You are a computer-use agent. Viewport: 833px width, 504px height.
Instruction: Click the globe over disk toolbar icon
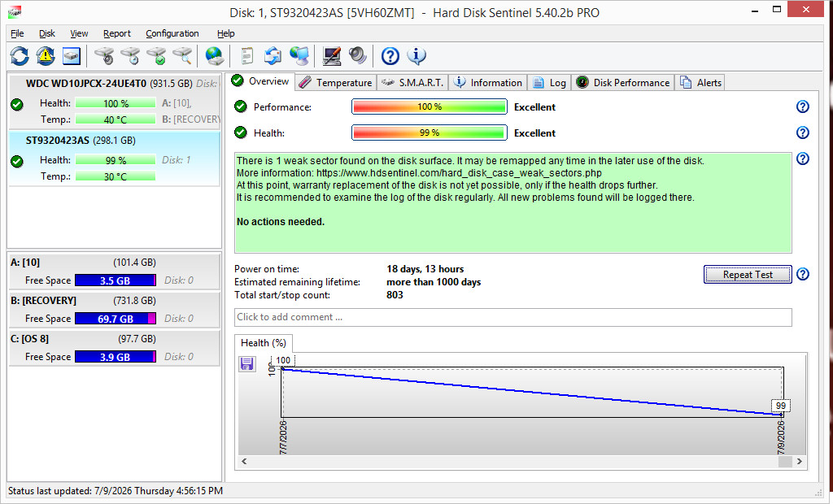214,56
